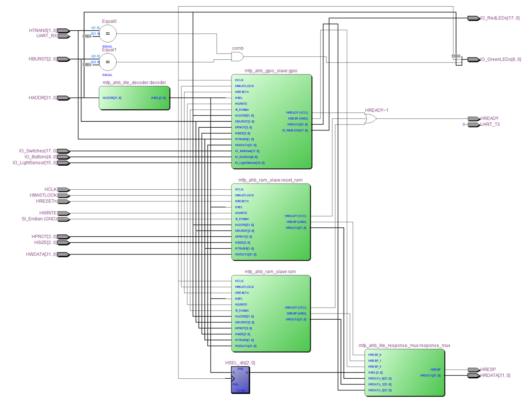This screenshot has width=532, height=402.
Task: Select the HADDR[31..0] input pin symbol
Action: [x=64, y=98]
